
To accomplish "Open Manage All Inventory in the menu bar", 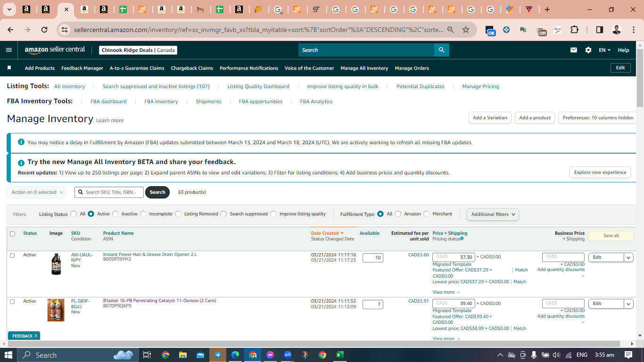I will point(364,68).
